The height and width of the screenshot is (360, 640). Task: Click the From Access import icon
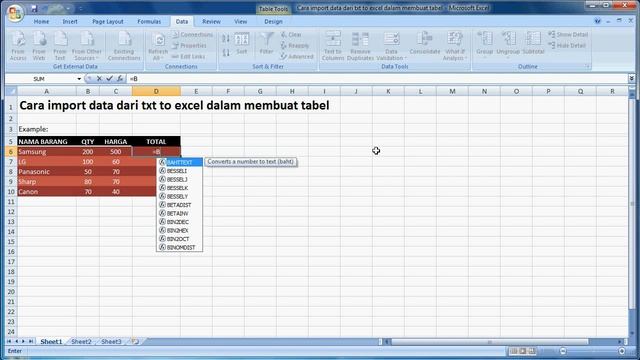click(x=18, y=46)
